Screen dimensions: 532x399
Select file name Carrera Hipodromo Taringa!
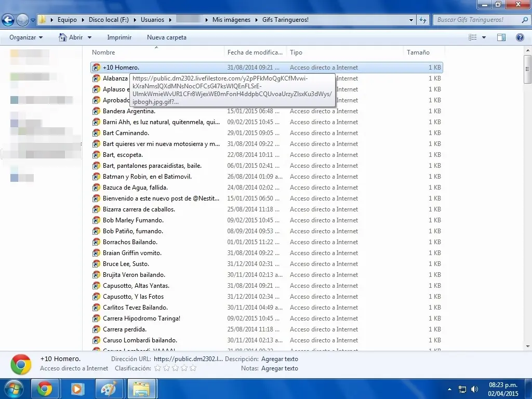coord(141,318)
